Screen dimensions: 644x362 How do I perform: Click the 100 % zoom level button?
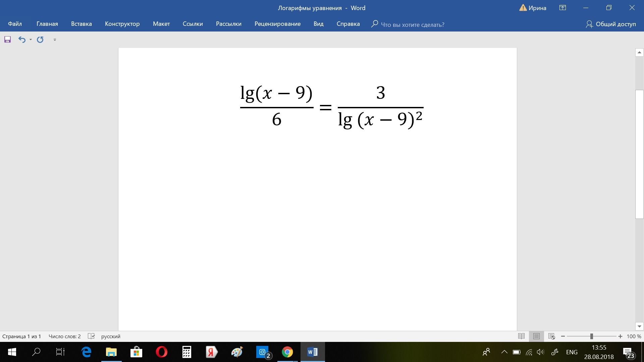634,336
